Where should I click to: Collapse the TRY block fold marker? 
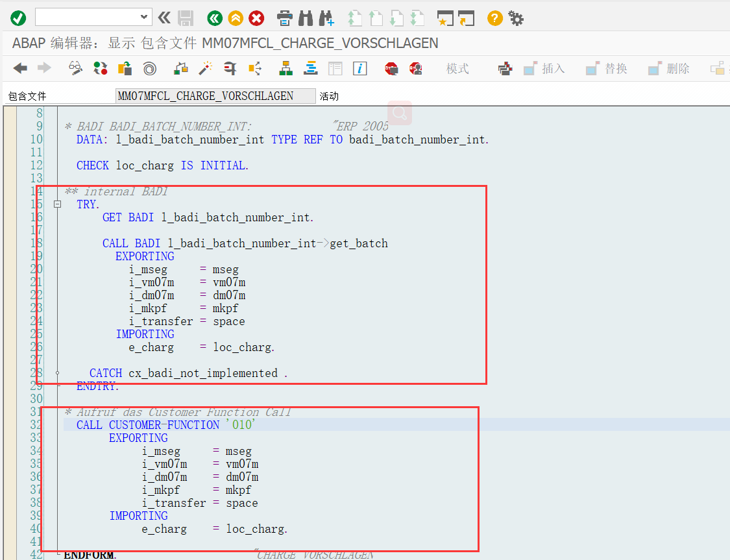pyautogui.click(x=57, y=204)
